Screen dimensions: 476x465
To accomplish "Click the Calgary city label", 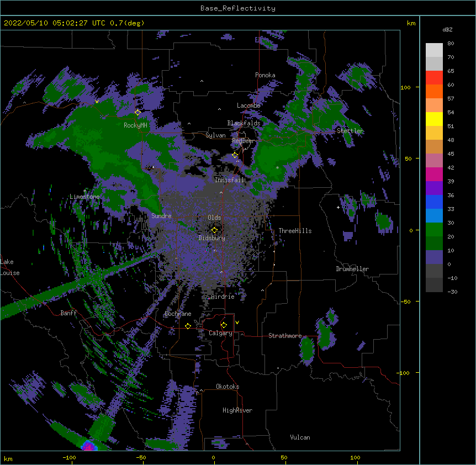I will pos(220,333).
